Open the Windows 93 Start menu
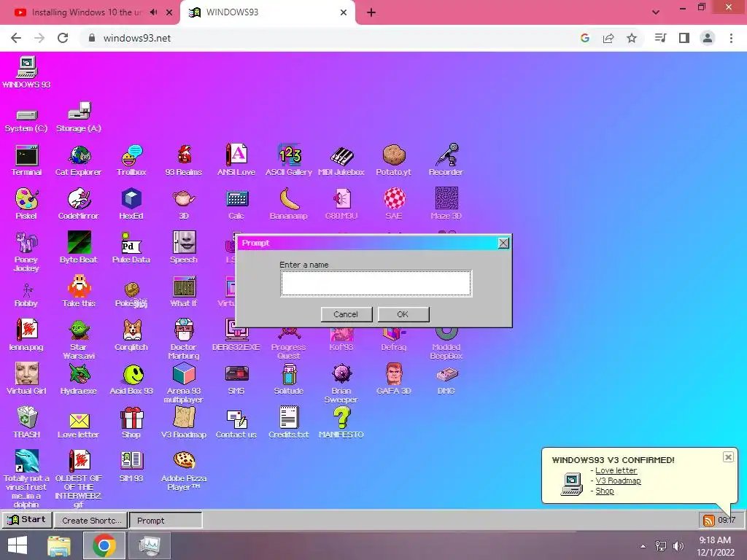Image resolution: width=747 pixels, height=560 pixels. (26, 519)
